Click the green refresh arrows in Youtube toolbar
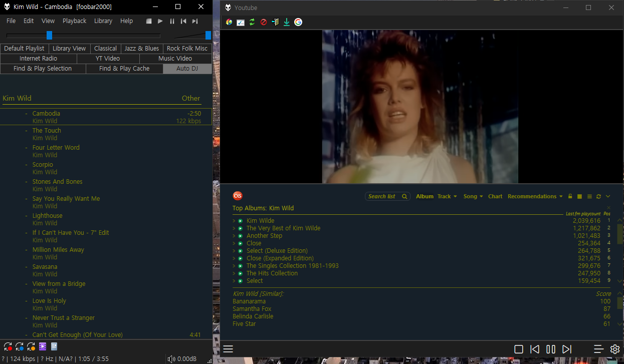The image size is (624, 364). (x=252, y=22)
